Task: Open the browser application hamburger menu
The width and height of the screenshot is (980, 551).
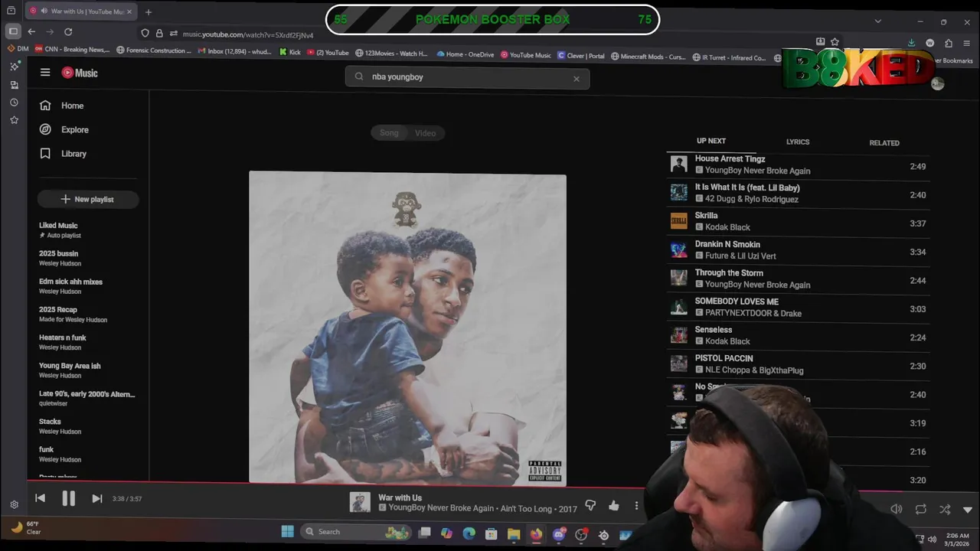Action: (x=968, y=44)
